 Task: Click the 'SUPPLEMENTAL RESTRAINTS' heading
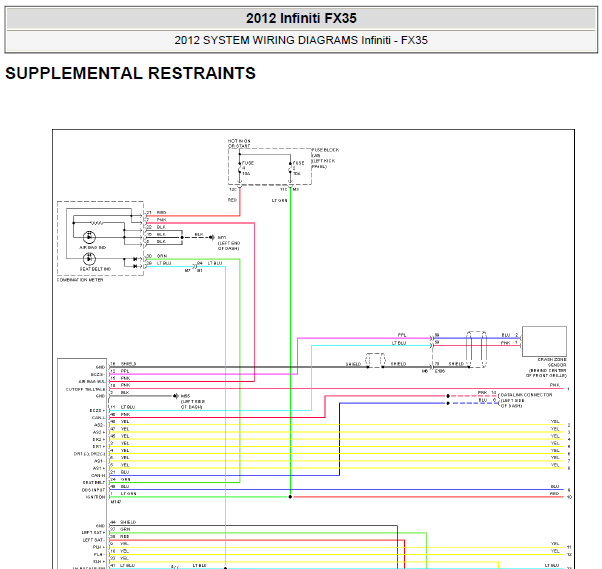click(131, 73)
